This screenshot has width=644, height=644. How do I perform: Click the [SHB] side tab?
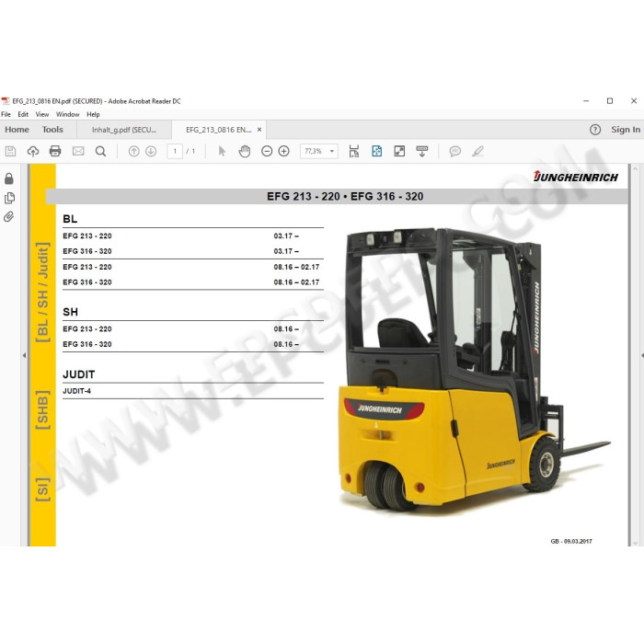point(42,410)
